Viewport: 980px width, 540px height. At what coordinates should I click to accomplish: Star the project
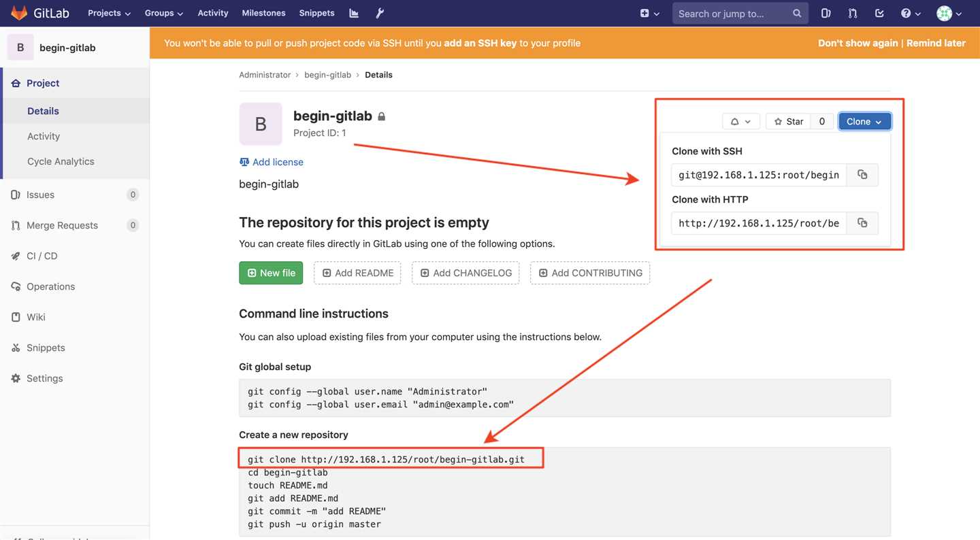coord(789,121)
